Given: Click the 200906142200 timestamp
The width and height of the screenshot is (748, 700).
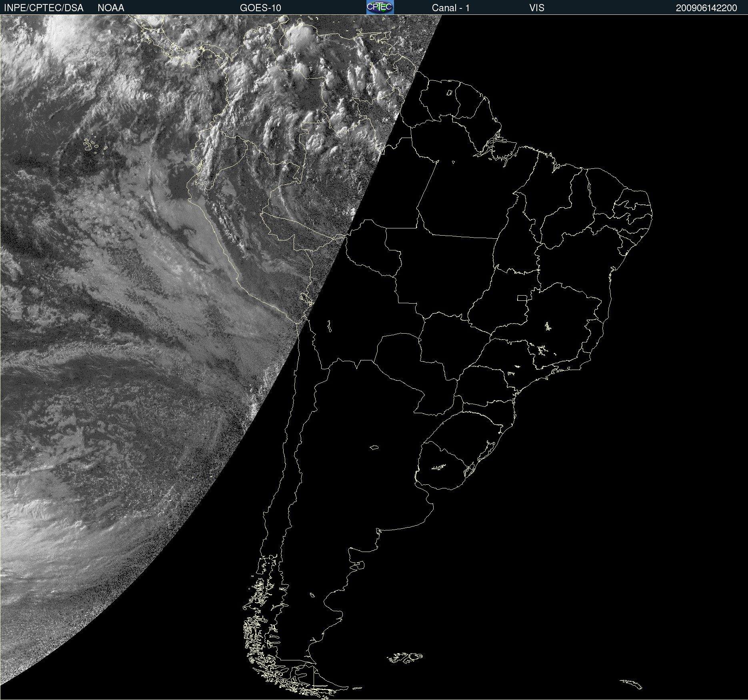Looking at the screenshot, I should (x=706, y=8).
